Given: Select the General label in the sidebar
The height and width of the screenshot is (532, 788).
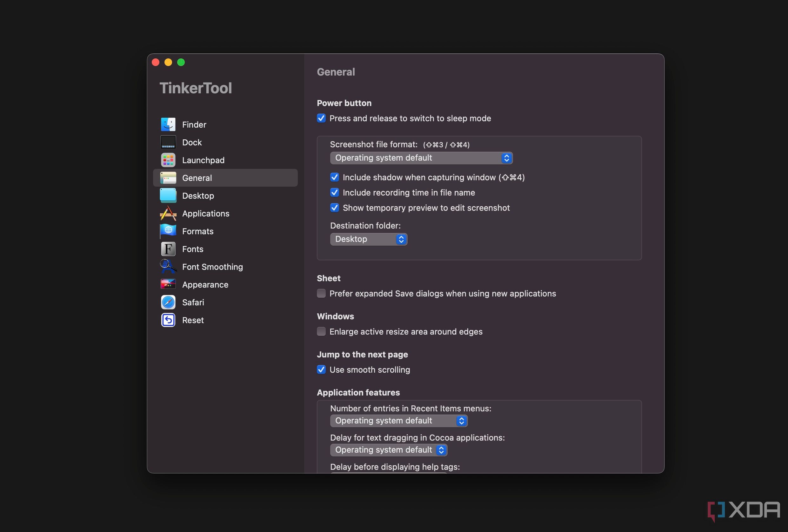Looking at the screenshot, I should click(197, 178).
